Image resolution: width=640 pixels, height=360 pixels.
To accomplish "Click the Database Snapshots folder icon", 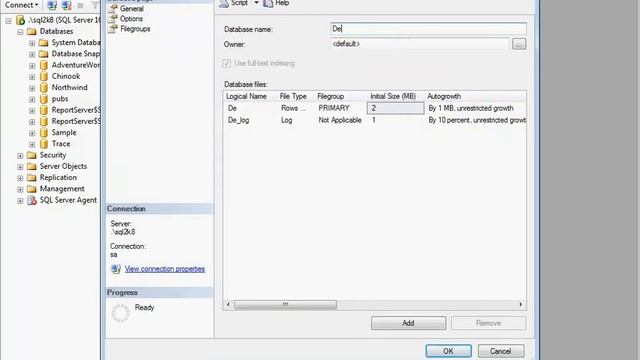I will (43, 54).
